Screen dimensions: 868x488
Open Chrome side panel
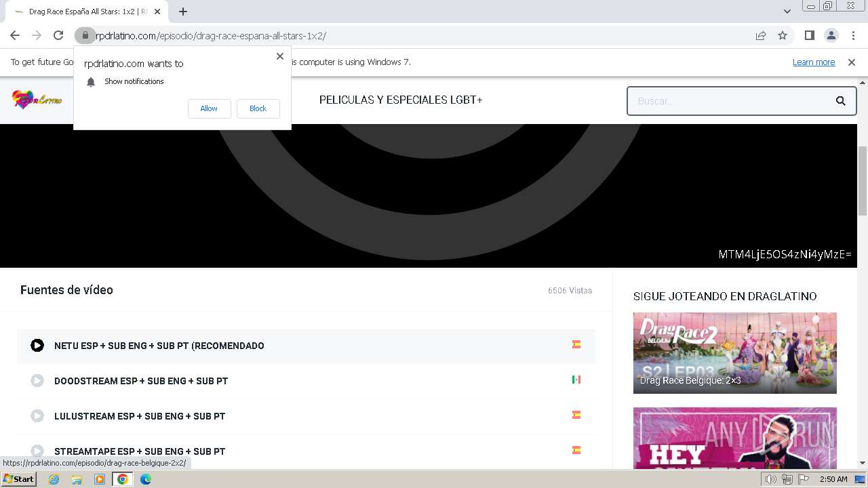[x=809, y=35]
